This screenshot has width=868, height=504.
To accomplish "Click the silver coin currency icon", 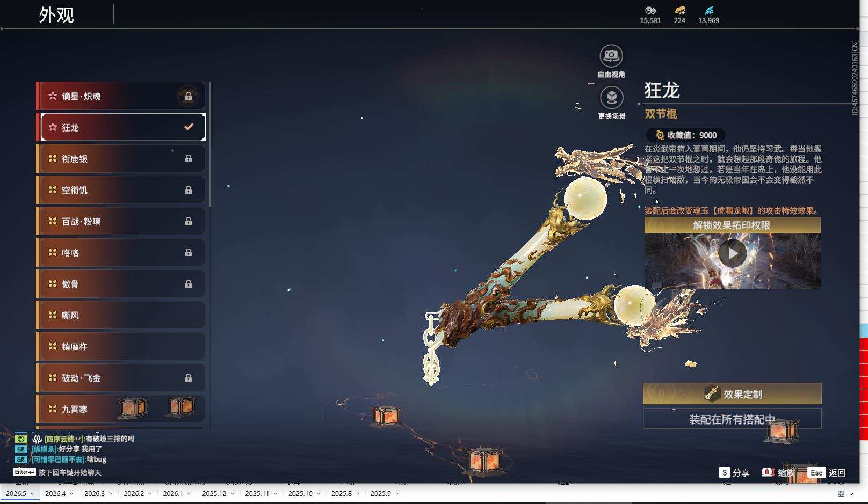I will point(650,10).
